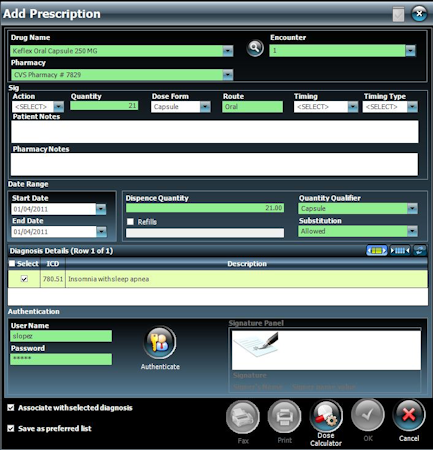
Task: Click the yellow grid column layout icon
Action: [377, 250]
